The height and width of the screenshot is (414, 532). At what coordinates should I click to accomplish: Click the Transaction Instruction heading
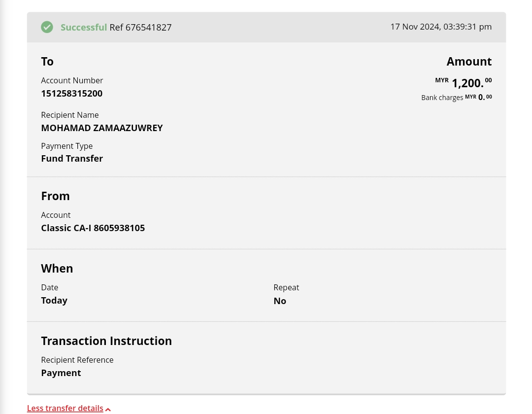(x=106, y=341)
